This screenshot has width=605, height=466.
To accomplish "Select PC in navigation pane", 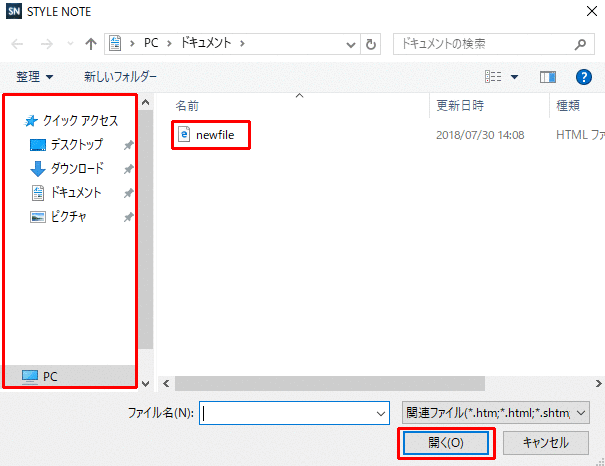I will coord(50,376).
